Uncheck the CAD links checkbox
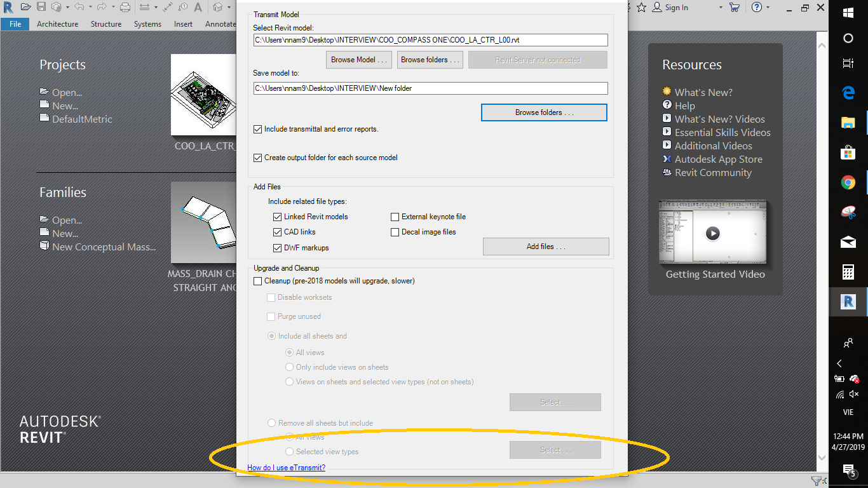Screen dimensions: 868x488 click(x=277, y=232)
